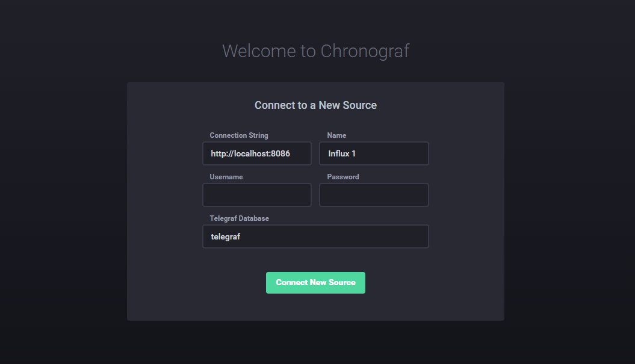Focus the Connection String input field
This screenshot has width=635, height=364.
pyautogui.click(x=257, y=153)
